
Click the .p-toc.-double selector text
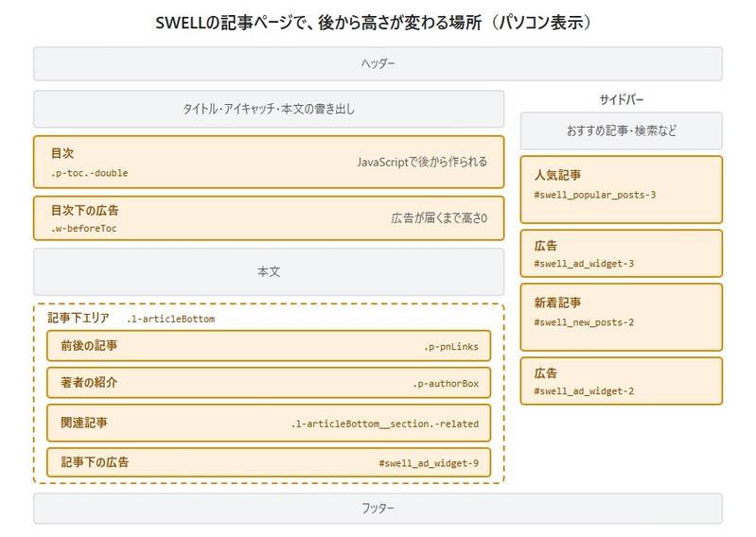click(89, 173)
